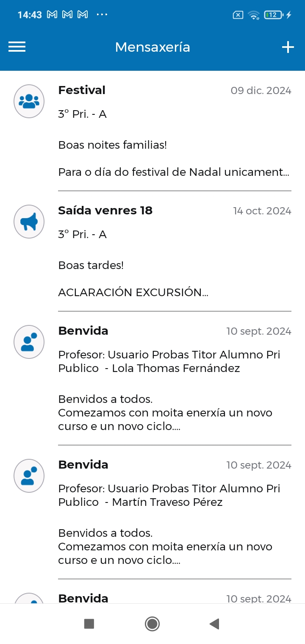Open the hamburger navigation menu
Image resolution: width=305 pixels, height=644 pixels.
point(17,47)
